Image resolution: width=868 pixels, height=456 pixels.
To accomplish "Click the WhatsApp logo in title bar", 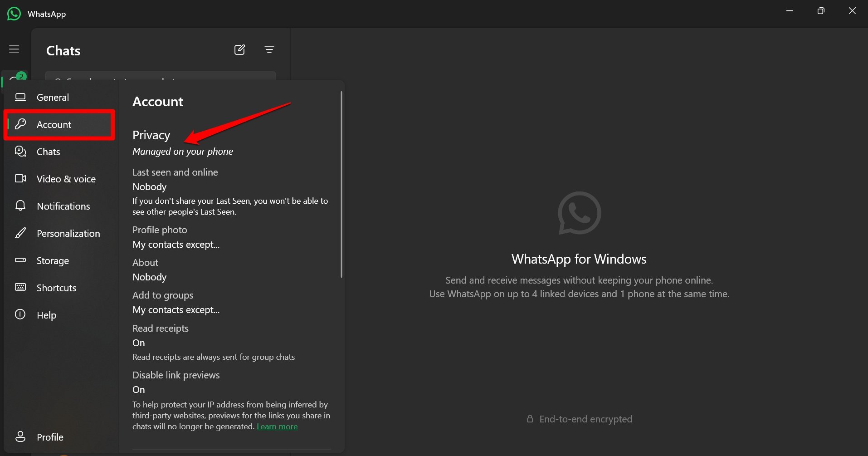I will point(14,14).
